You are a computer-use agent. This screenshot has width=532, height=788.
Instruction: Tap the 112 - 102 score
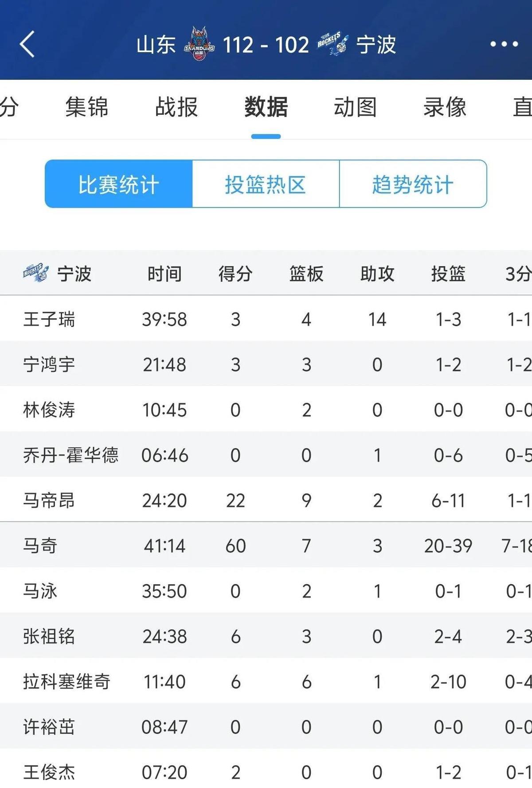[x=266, y=45]
